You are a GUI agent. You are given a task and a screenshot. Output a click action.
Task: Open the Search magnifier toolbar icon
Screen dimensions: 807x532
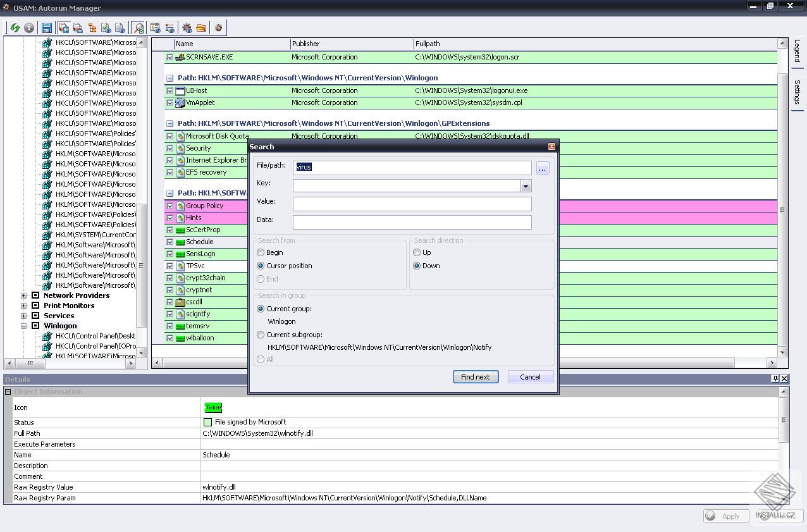[139, 27]
